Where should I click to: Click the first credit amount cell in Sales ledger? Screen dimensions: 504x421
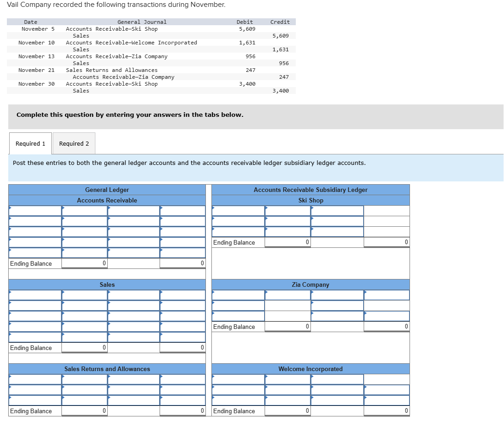[x=183, y=295]
